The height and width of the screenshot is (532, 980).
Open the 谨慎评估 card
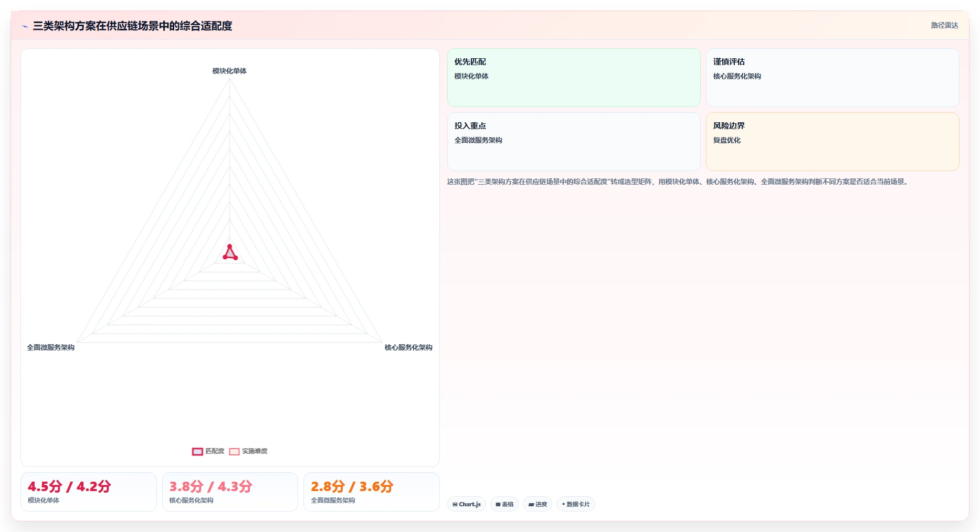833,78
